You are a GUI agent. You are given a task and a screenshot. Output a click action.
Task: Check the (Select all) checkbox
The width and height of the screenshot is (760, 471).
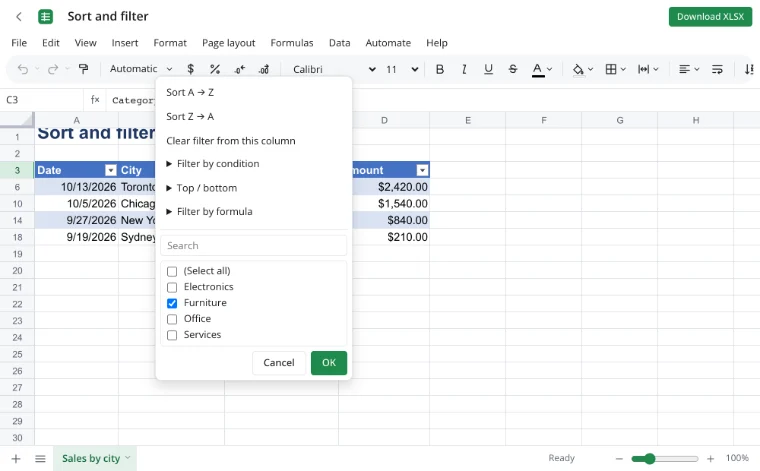coord(172,271)
